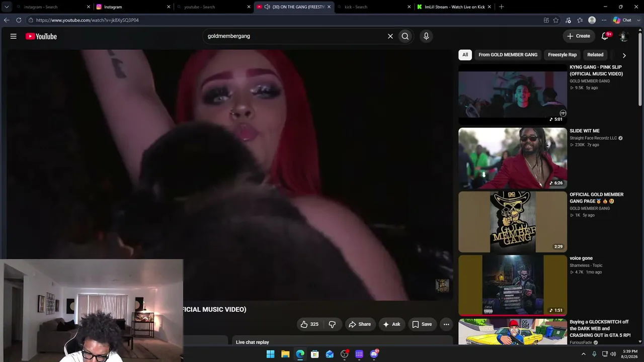Screen dimensions: 644x362
Task: Open Outlook from the taskbar
Action: (330, 354)
